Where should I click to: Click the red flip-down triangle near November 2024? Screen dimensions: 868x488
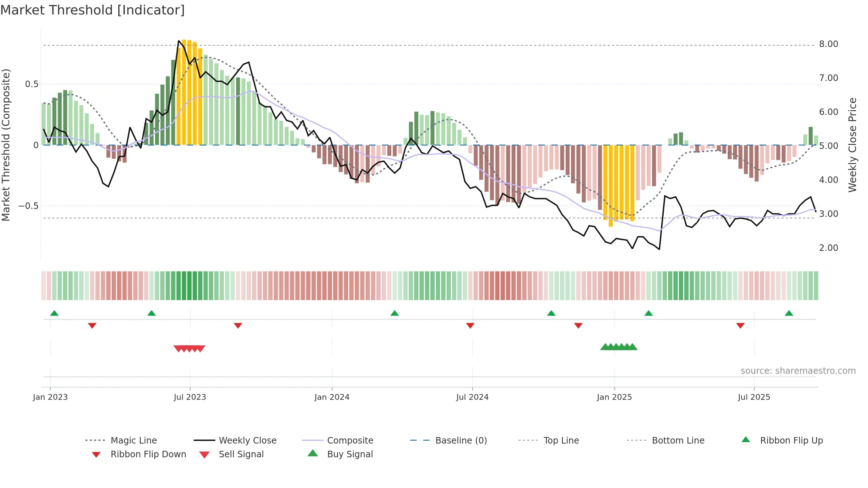578,326
